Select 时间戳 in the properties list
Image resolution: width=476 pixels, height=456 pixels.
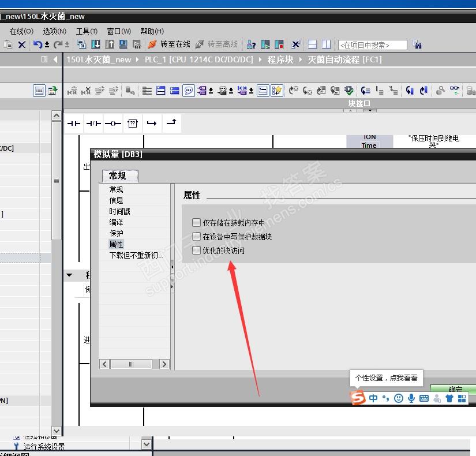[x=119, y=211]
